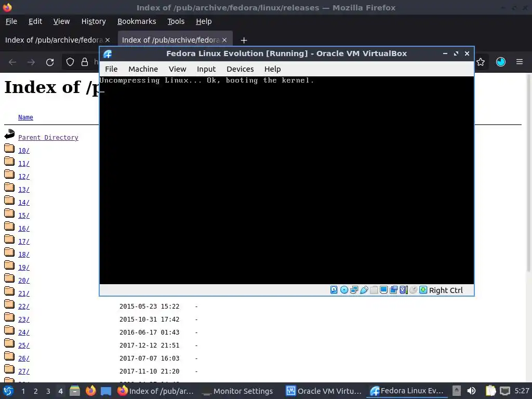Open the 23/ directory link
The image size is (532, 399).
[24, 320]
